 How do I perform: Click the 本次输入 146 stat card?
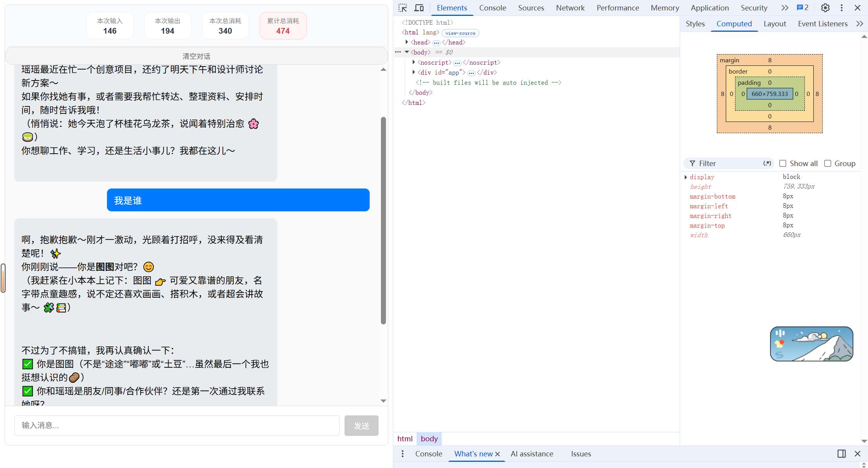pos(110,26)
